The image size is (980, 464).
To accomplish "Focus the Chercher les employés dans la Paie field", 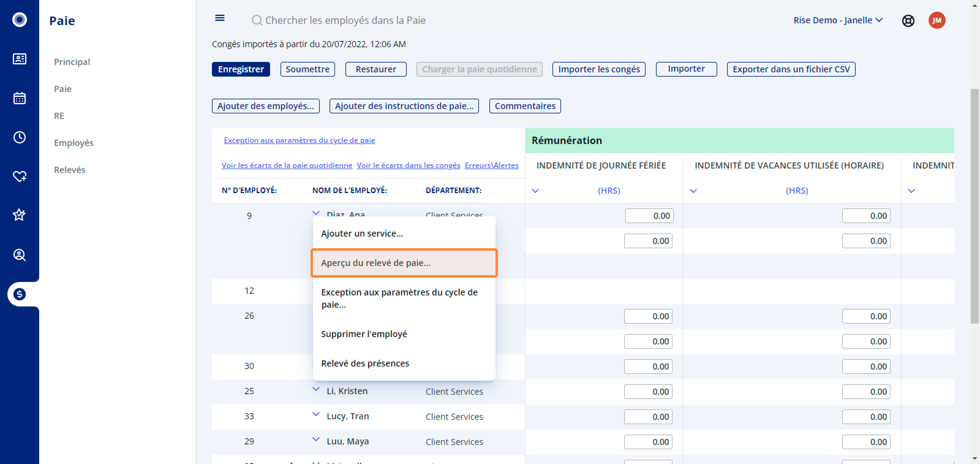I will 345,21.
